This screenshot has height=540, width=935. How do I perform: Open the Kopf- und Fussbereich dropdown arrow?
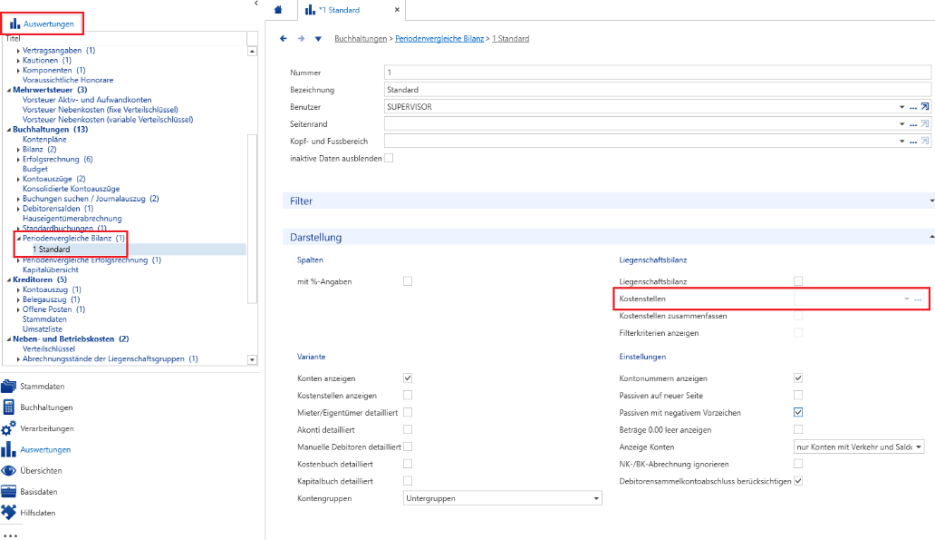(x=902, y=142)
